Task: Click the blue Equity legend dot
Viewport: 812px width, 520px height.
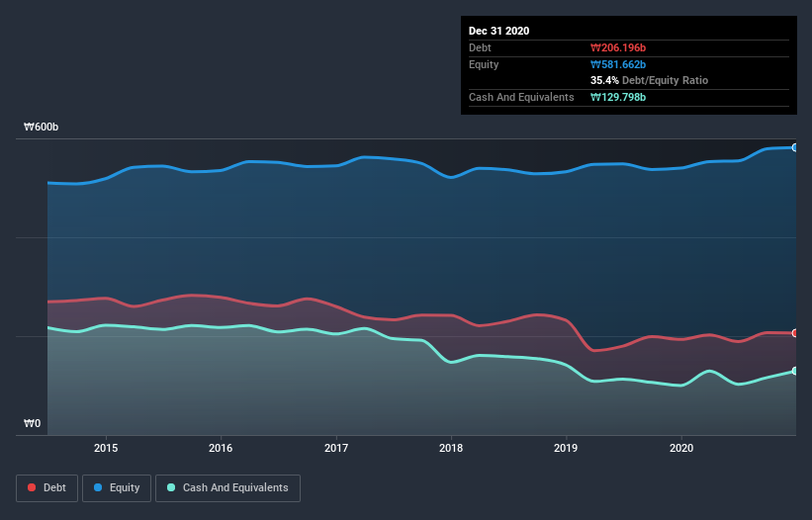Action: coord(98,487)
